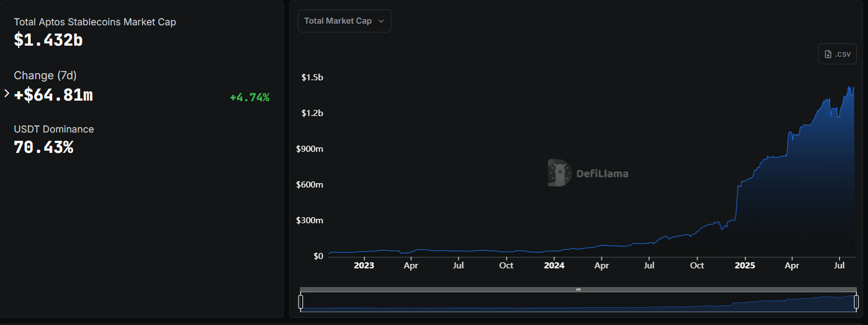Download chart data as .csv
The height and width of the screenshot is (325, 868).
click(x=837, y=54)
